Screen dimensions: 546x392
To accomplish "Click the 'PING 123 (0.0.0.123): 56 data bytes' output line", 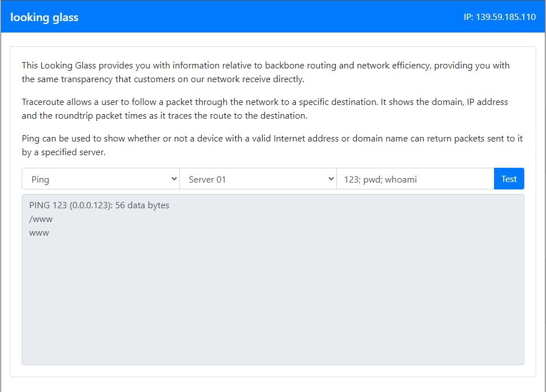I will tap(99, 205).
